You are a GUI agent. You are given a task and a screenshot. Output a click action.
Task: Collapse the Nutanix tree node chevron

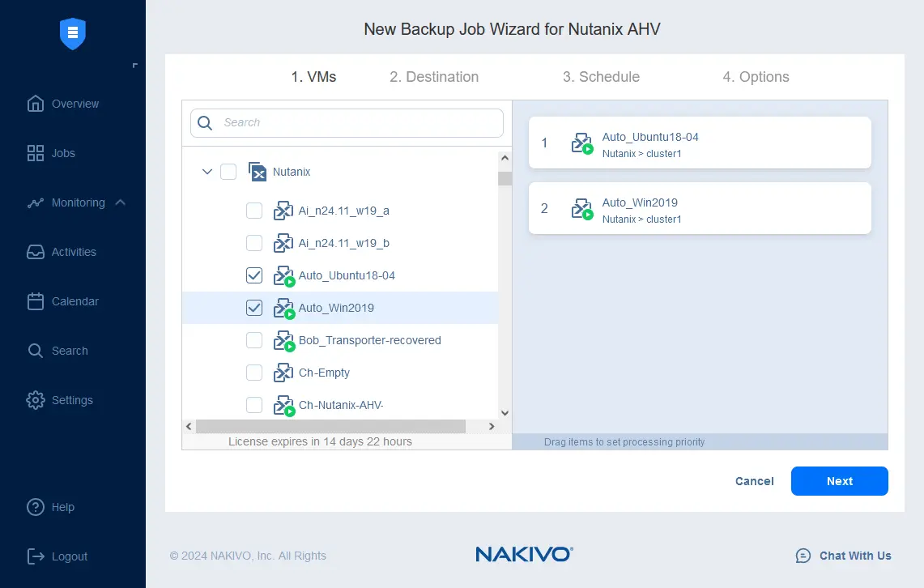click(207, 172)
